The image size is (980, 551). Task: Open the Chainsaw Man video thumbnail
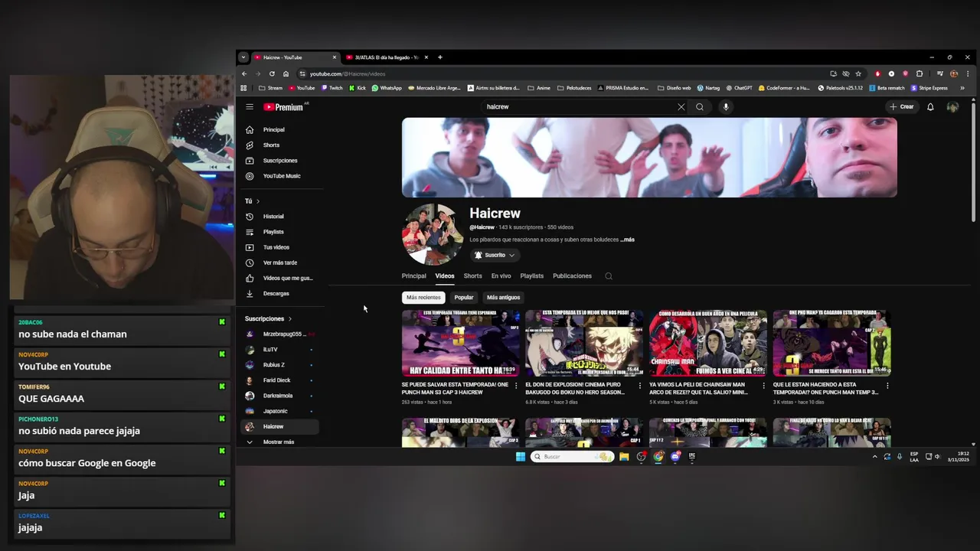(x=708, y=344)
